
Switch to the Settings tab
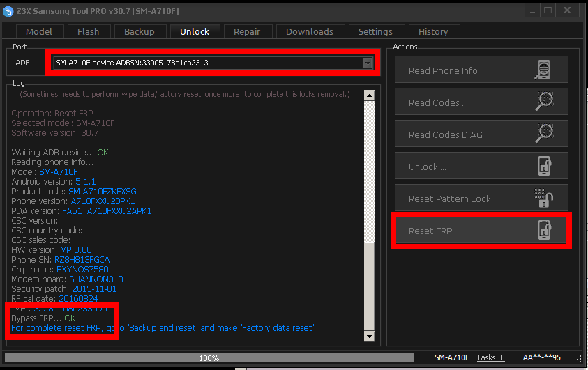pyautogui.click(x=375, y=32)
